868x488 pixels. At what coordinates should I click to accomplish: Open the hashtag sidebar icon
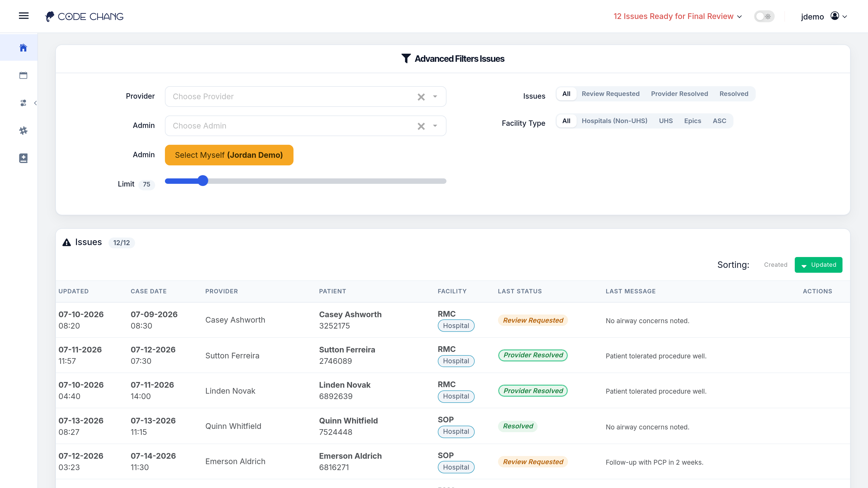pos(23,130)
